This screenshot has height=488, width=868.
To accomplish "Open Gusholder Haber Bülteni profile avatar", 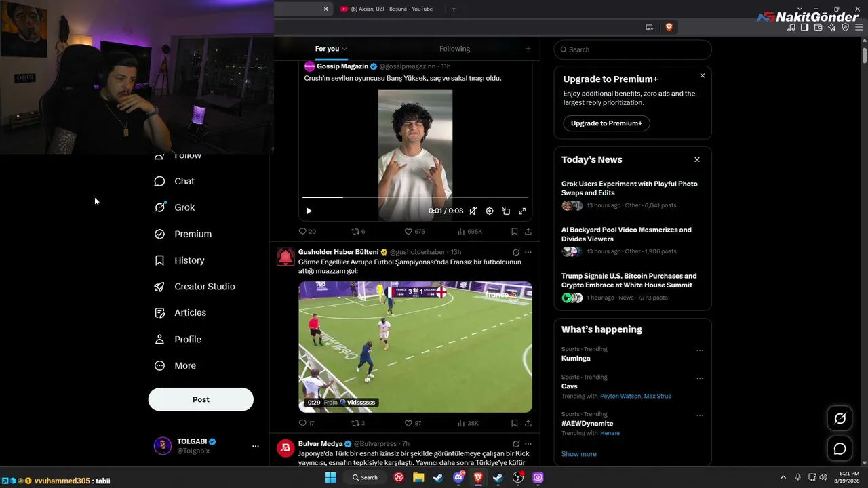I will 285,257.
